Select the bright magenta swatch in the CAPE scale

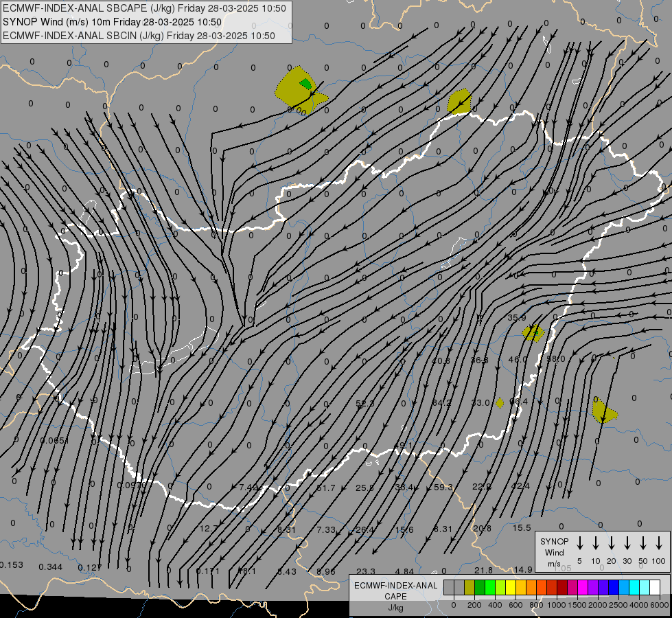click(583, 588)
